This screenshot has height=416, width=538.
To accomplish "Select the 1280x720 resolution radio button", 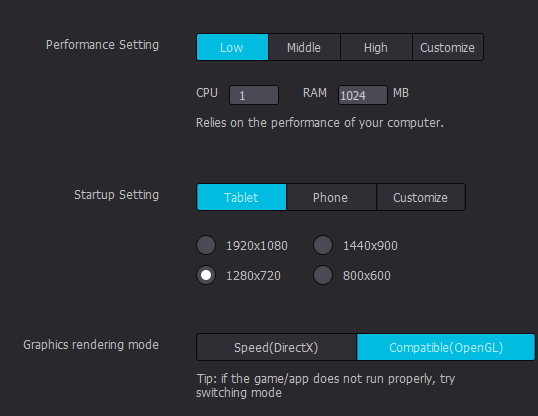I will (206, 275).
